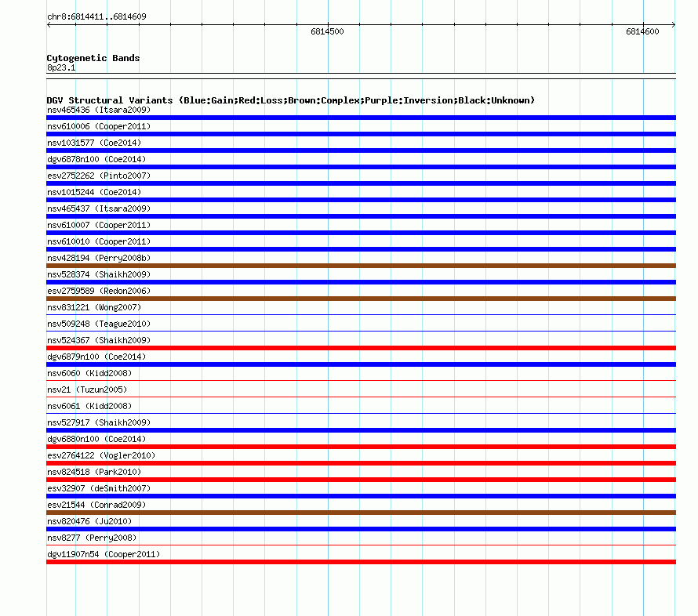Select the brown bar under esv21544
The image size is (698, 616).
(361, 513)
